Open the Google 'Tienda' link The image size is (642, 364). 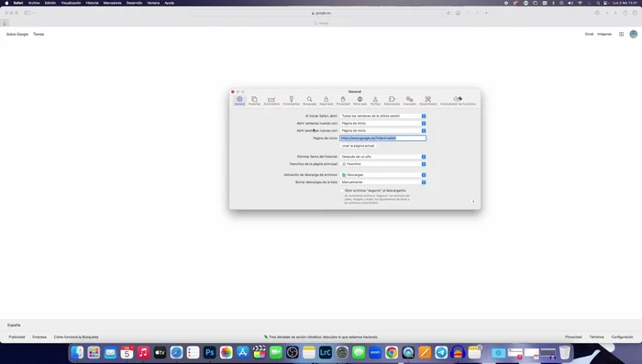tap(39, 35)
